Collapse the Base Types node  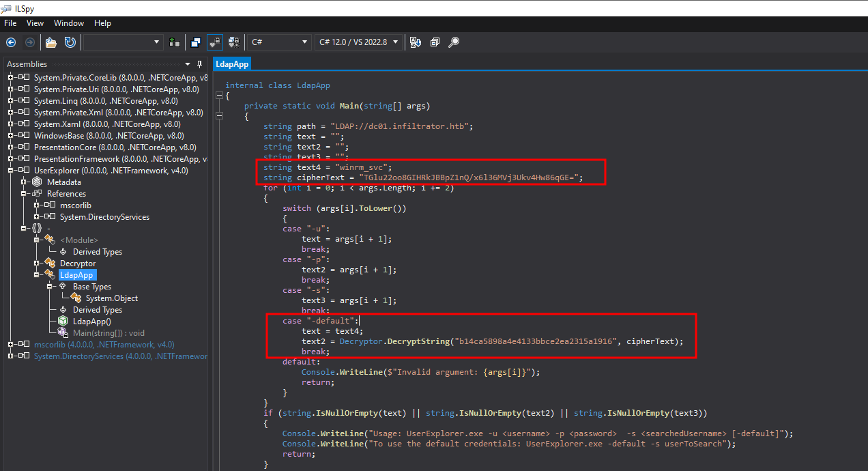click(x=49, y=286)
